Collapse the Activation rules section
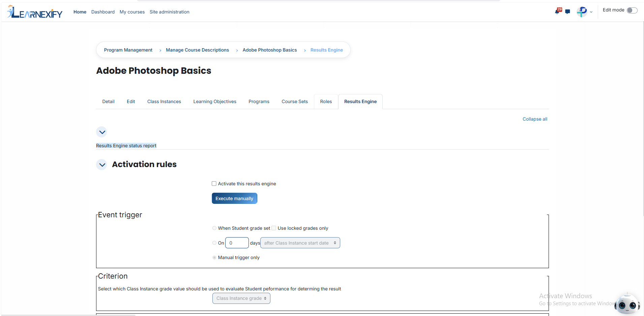This screenshot has height=316, width=644. click(101, 165)
